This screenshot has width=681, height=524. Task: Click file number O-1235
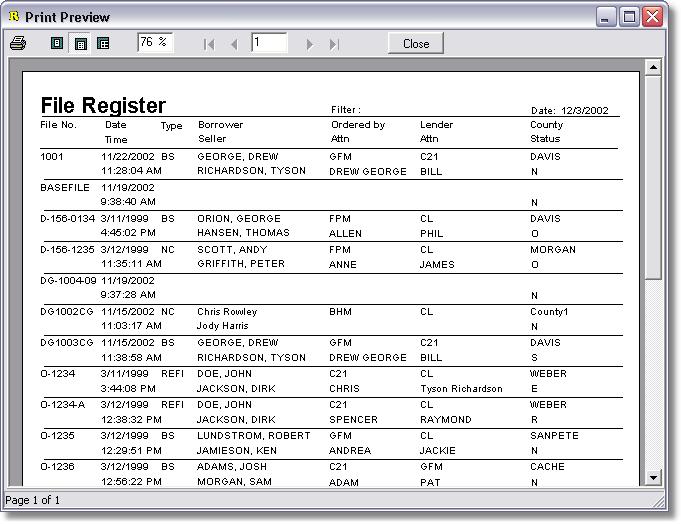pyautogui.click(x=57, y=435)
